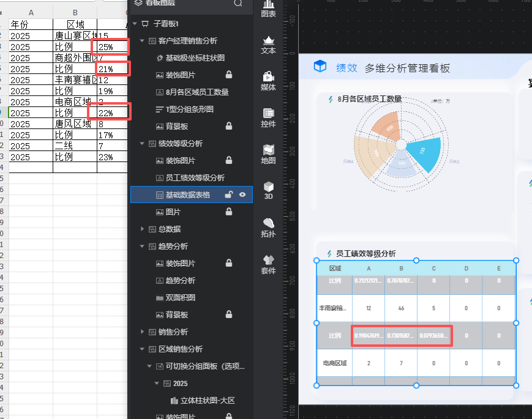Viewport: 532px width, 419px height.
Task: Open the 套件 (kit) component category
Action: tap(268, 264)
